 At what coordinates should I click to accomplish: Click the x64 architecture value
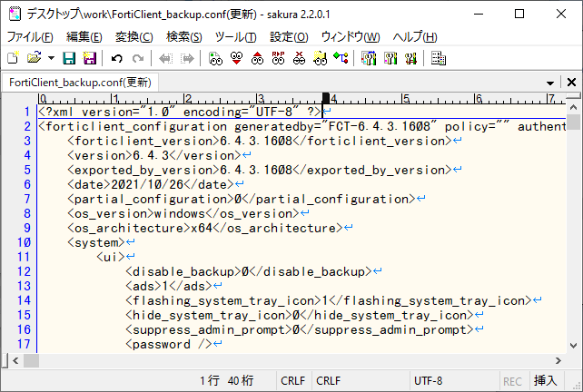(x=202, y=228)
